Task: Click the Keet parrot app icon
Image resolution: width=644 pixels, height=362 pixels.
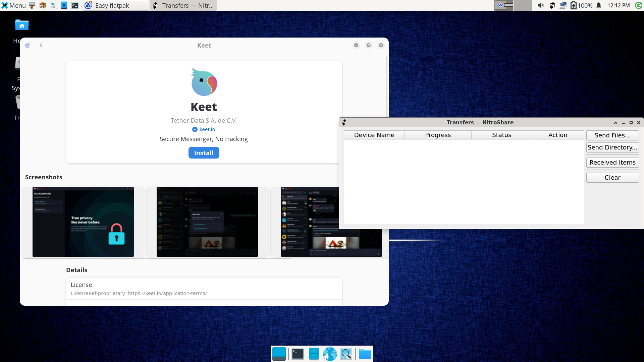Action: 204,82
